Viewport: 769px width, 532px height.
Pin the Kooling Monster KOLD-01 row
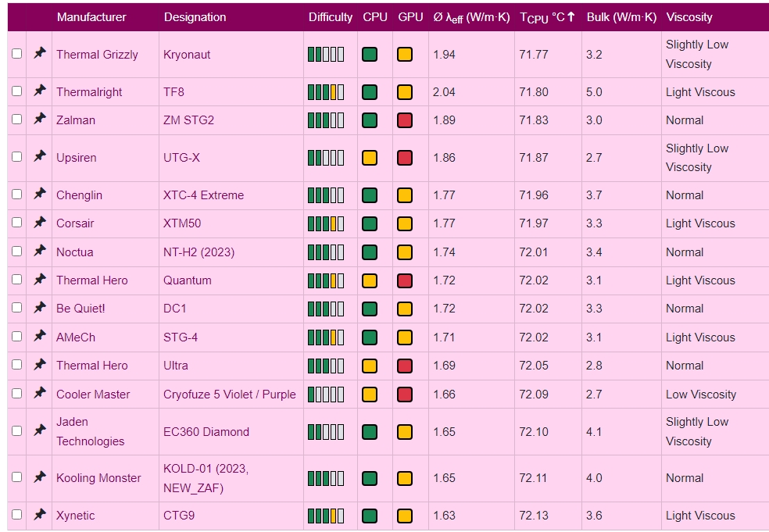(40, 477)
